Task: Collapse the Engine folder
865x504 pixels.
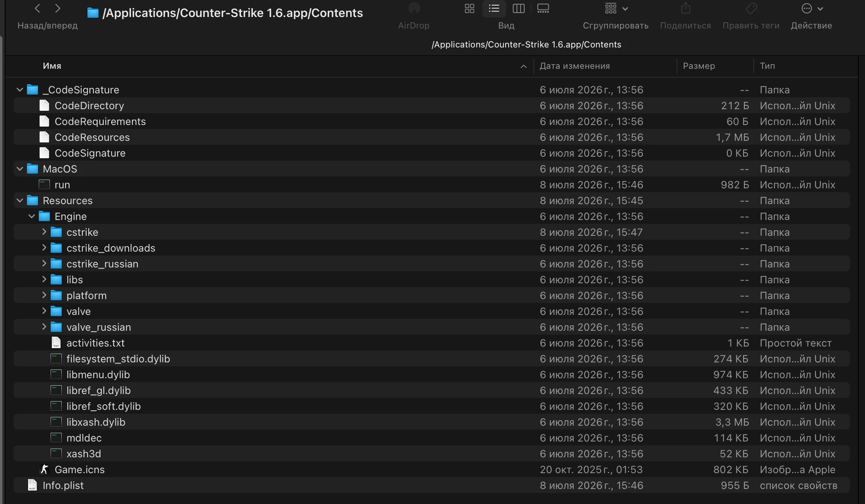Action: [32, 216]
